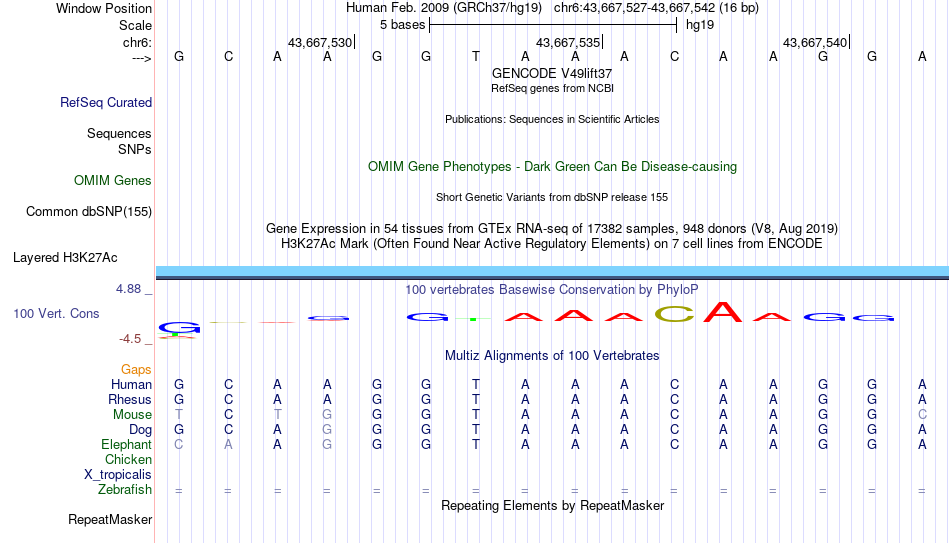Select the Mouse alignment row label
Image resolution: width=950 pixels, height=543 pixels.
132,415
